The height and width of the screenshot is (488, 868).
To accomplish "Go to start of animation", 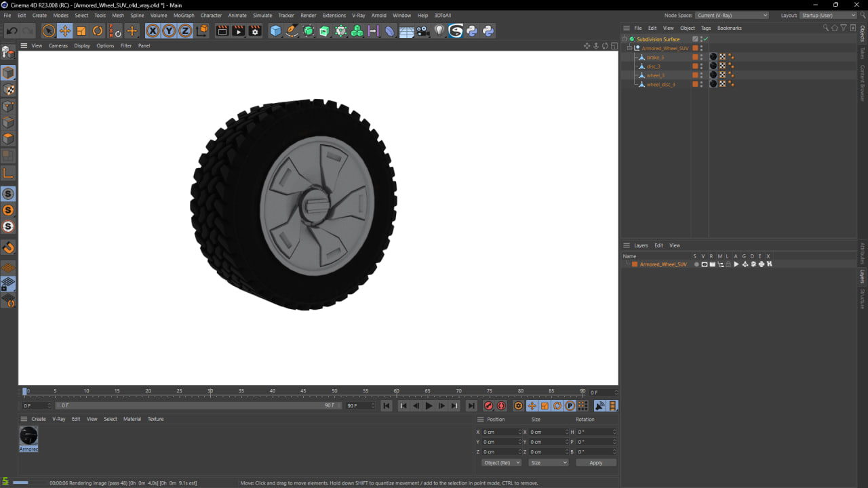I will coord(387,406).
